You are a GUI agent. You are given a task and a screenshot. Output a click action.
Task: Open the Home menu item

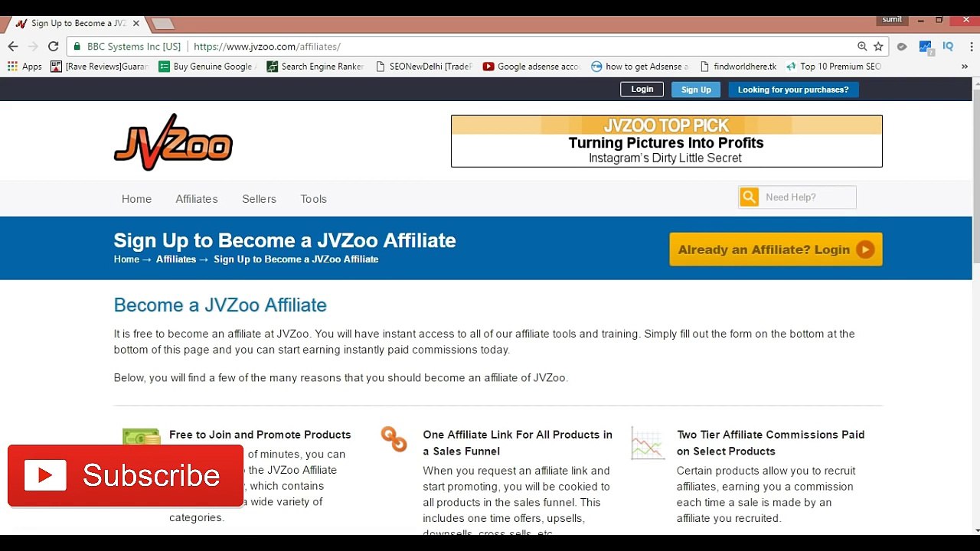pos(136,199)
